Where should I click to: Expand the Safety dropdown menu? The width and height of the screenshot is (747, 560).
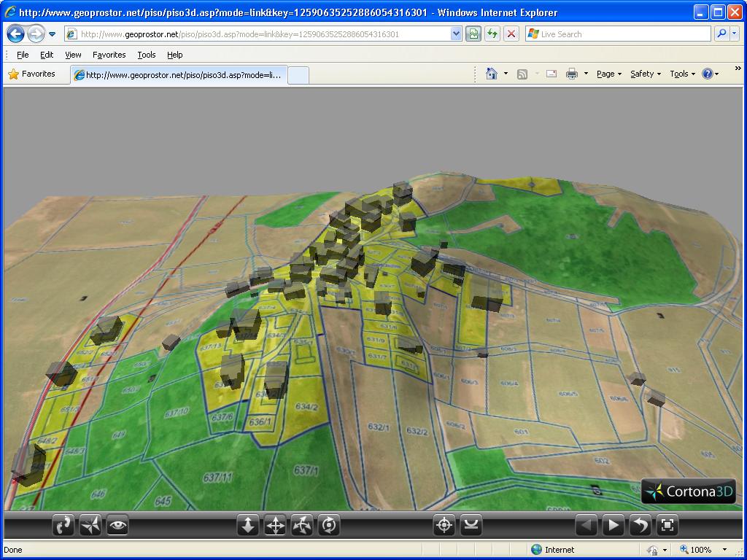coord(645,74)
